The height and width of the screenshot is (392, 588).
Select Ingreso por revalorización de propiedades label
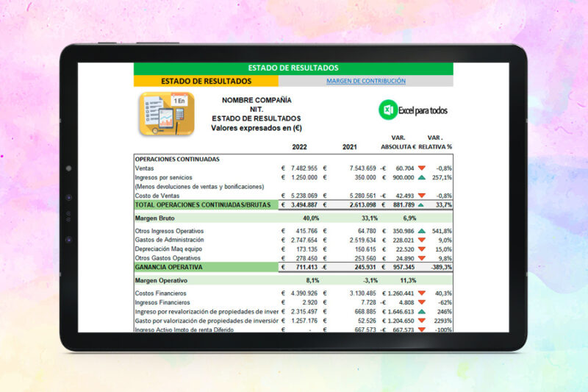click(207, 312)
